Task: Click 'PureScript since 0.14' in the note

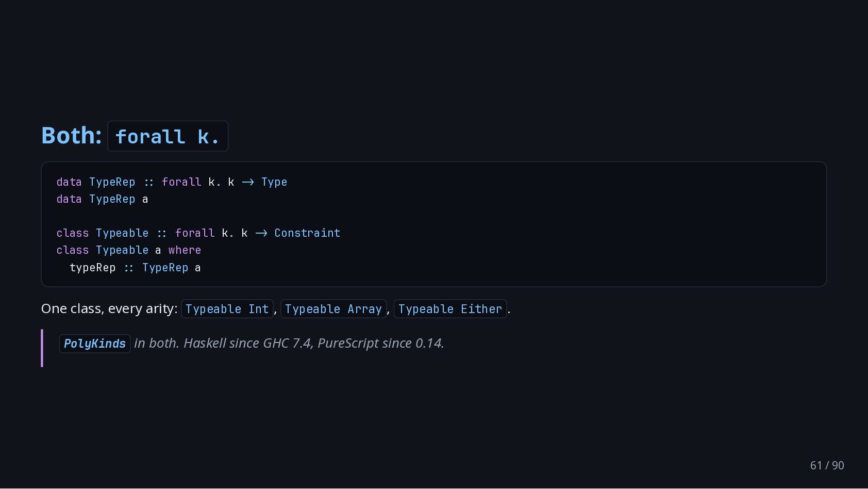Action: click(x=379, y=343)
